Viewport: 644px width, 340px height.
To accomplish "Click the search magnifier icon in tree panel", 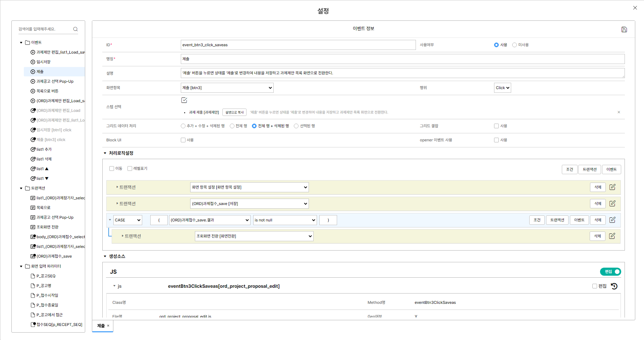I will pos(75,29).
